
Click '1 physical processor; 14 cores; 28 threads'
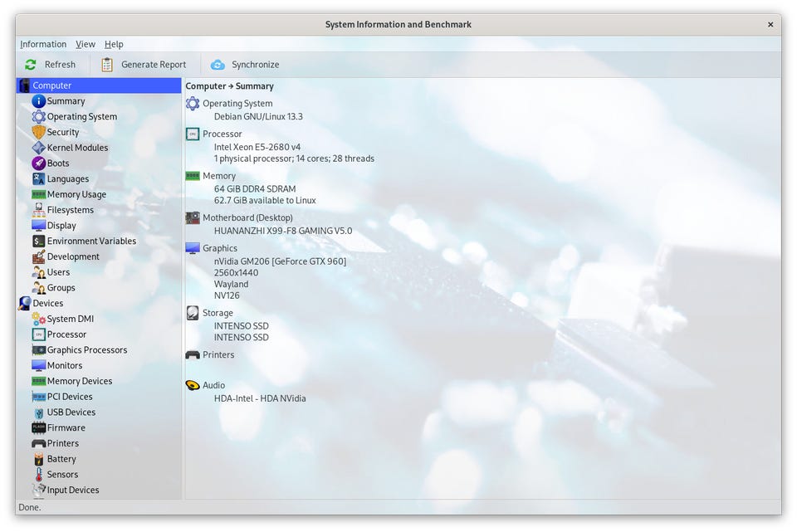tap(294, 159)
